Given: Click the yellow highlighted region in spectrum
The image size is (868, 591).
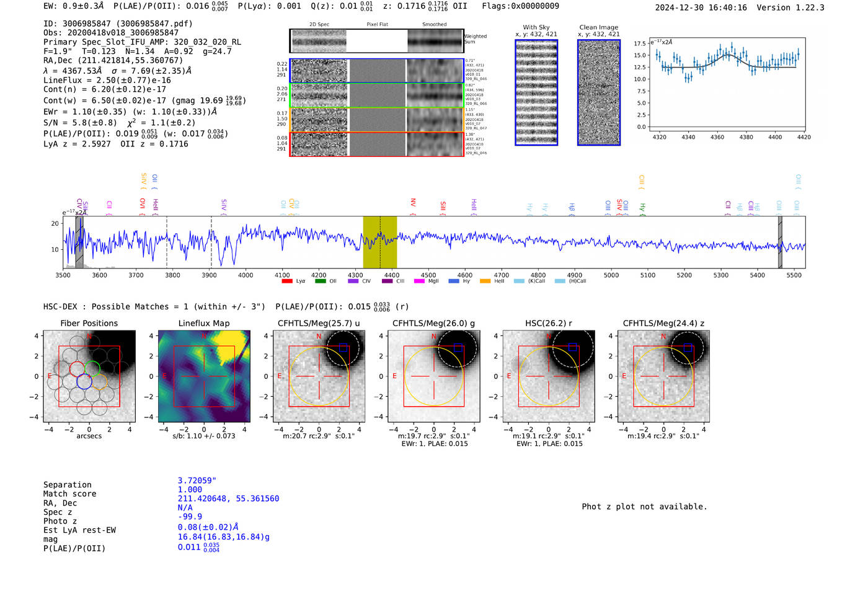Looking at the screenshot, I should click(x=380, y=242).
